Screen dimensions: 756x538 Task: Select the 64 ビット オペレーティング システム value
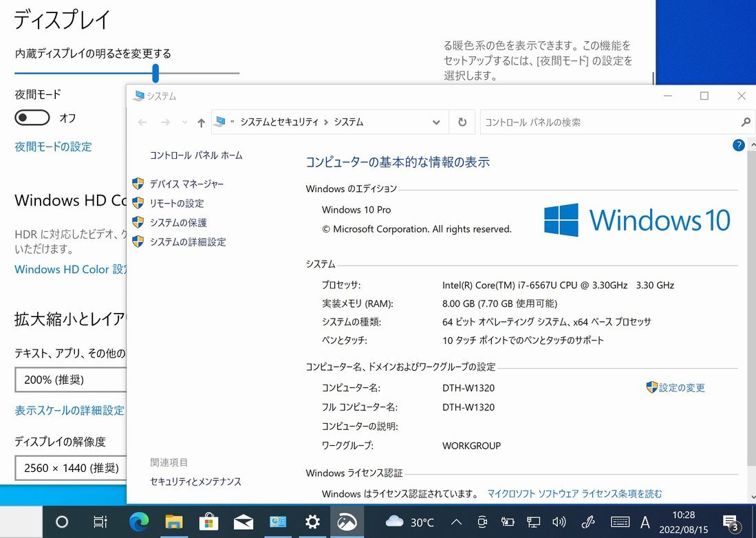coord(546,321)
